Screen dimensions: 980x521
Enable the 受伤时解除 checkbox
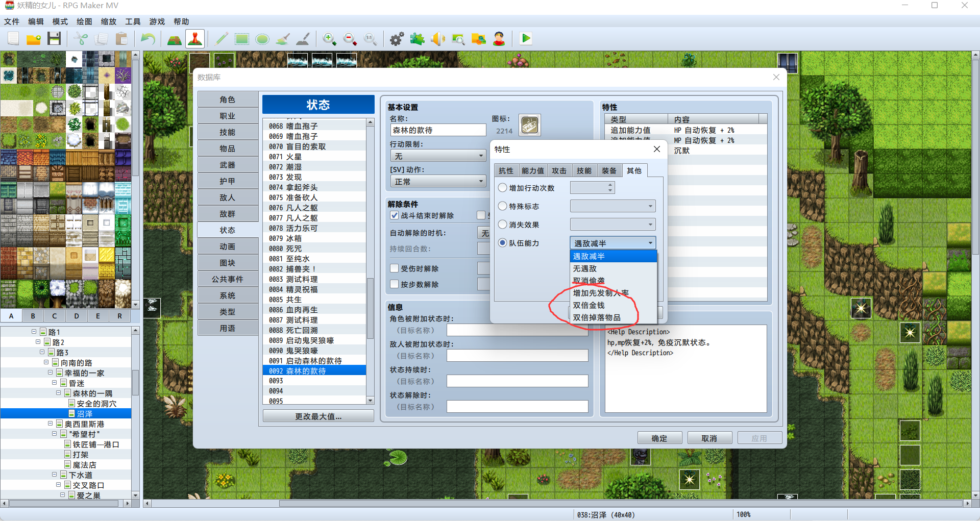click(394, 268)
